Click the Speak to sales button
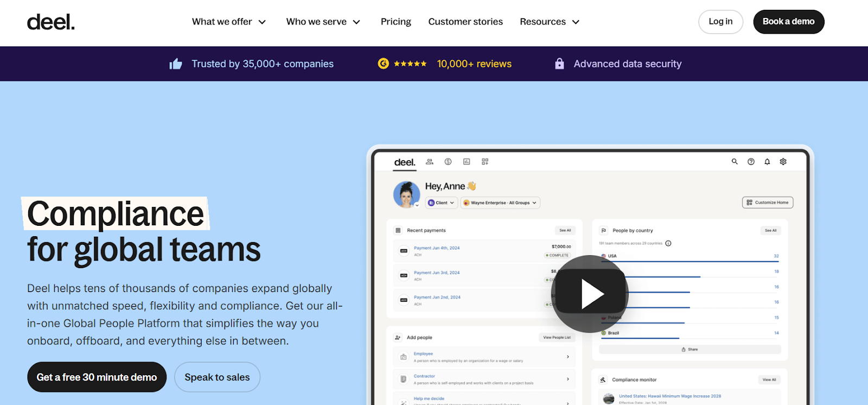 [x=217, y=377]
